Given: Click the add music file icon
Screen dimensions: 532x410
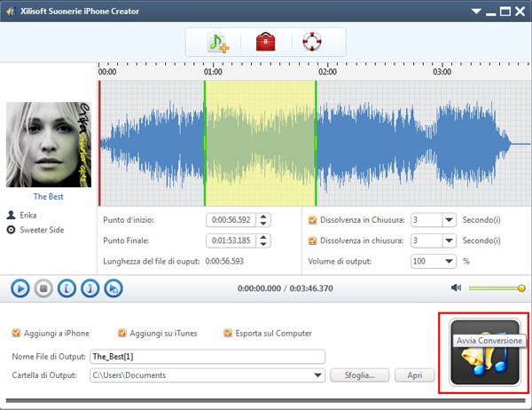Looking at the screenshot, I should 217,42.
